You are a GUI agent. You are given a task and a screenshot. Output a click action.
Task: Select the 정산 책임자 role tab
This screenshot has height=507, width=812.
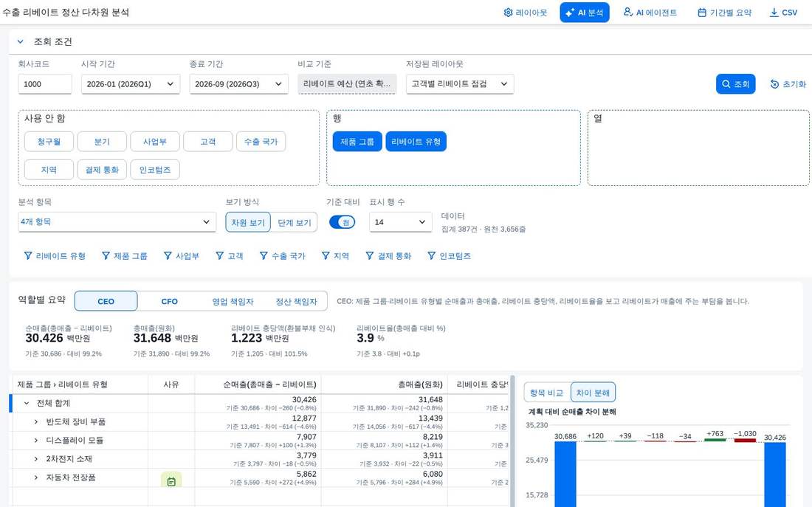click(296, 301)
